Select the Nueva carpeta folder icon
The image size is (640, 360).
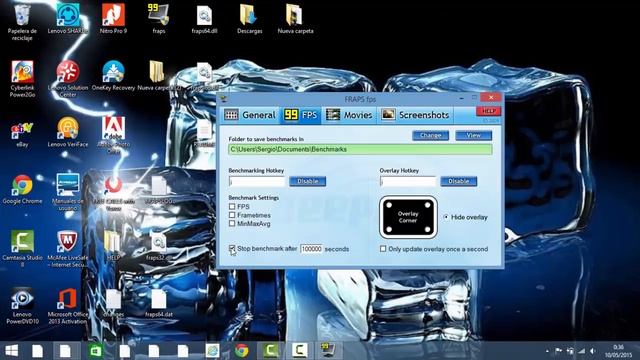click(295, 18)
